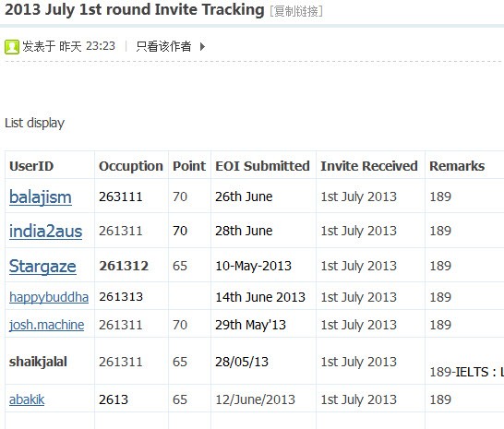Click the UserID column header
504x429 pixels.
[31, 166]
